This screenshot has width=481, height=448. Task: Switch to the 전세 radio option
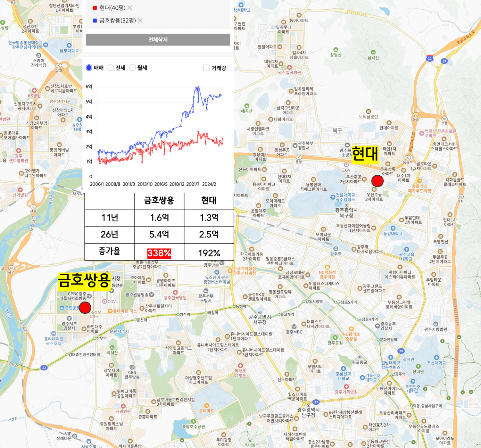(111, 68)
